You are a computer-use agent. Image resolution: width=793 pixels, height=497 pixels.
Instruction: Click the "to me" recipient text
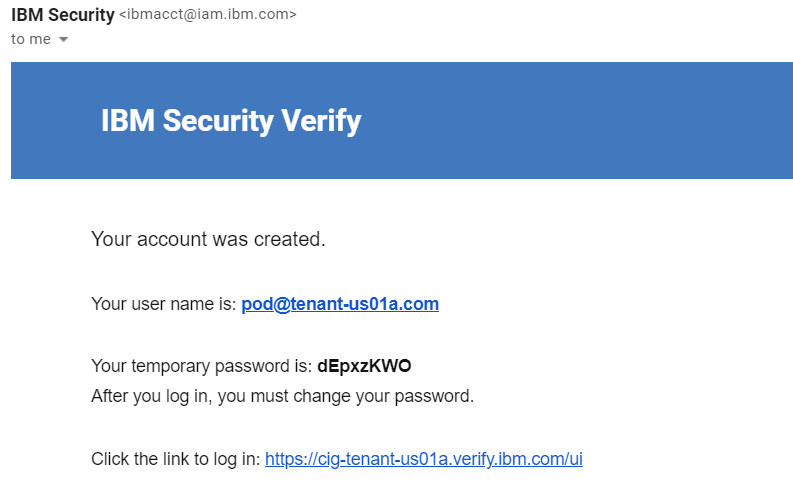pyautogui.click(x=31, y=39)
